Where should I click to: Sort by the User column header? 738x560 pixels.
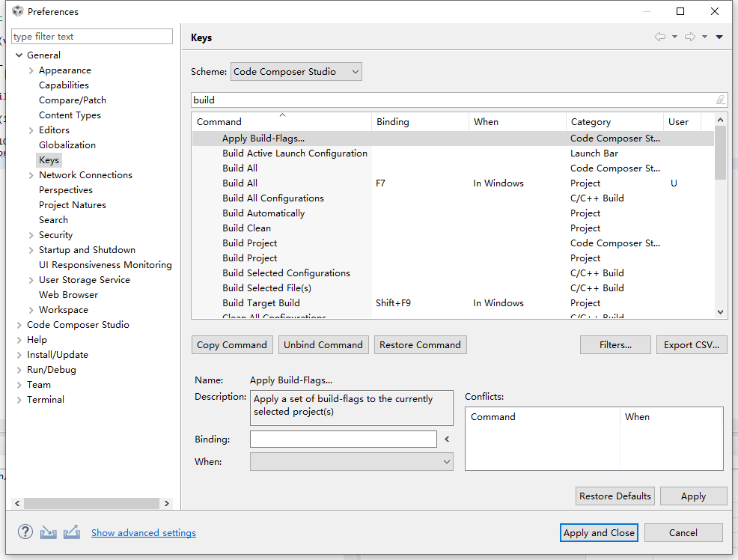point(682,121)
